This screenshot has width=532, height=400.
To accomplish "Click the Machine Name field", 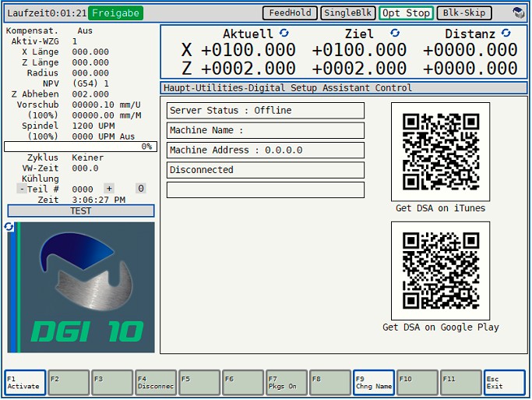I will 266,130.
